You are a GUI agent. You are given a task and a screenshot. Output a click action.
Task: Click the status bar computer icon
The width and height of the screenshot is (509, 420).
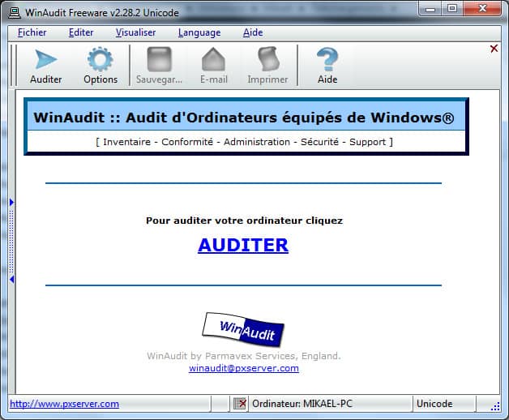coord(240,404)
